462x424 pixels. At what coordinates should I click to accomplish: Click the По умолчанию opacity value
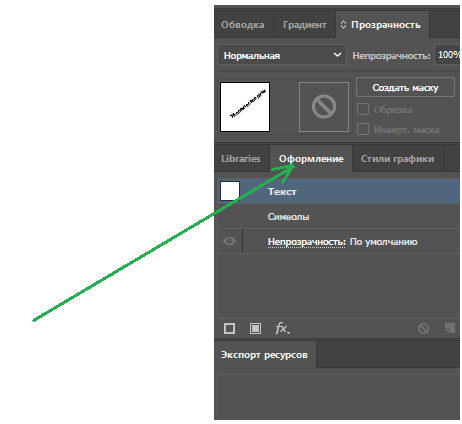pyautogui.click(x=383, y=242)
